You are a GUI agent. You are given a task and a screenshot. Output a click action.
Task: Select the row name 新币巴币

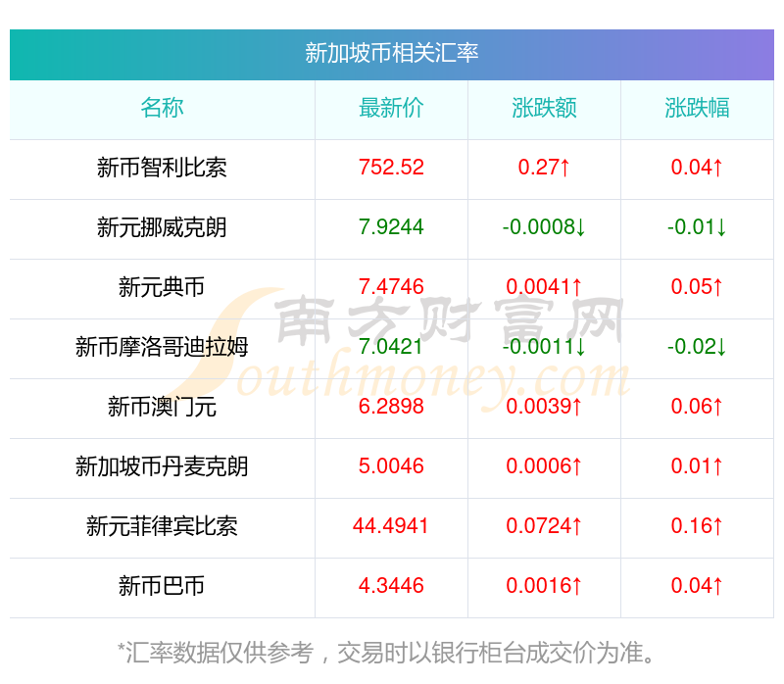point(162,586)
